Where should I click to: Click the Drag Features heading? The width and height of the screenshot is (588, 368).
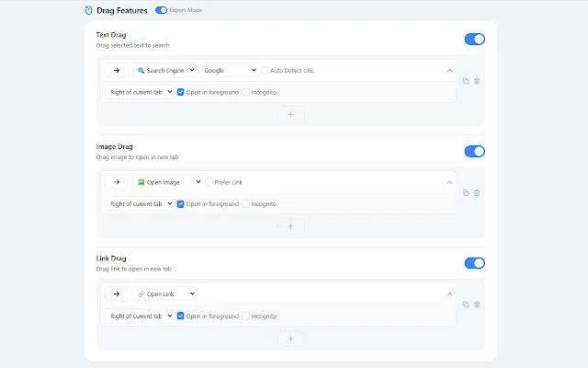pos(122,10)
